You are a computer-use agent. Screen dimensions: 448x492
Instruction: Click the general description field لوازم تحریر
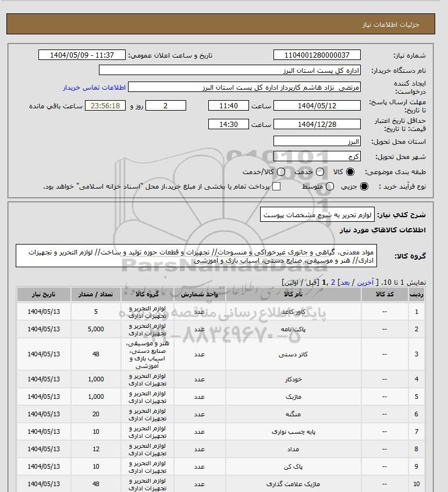317,215
